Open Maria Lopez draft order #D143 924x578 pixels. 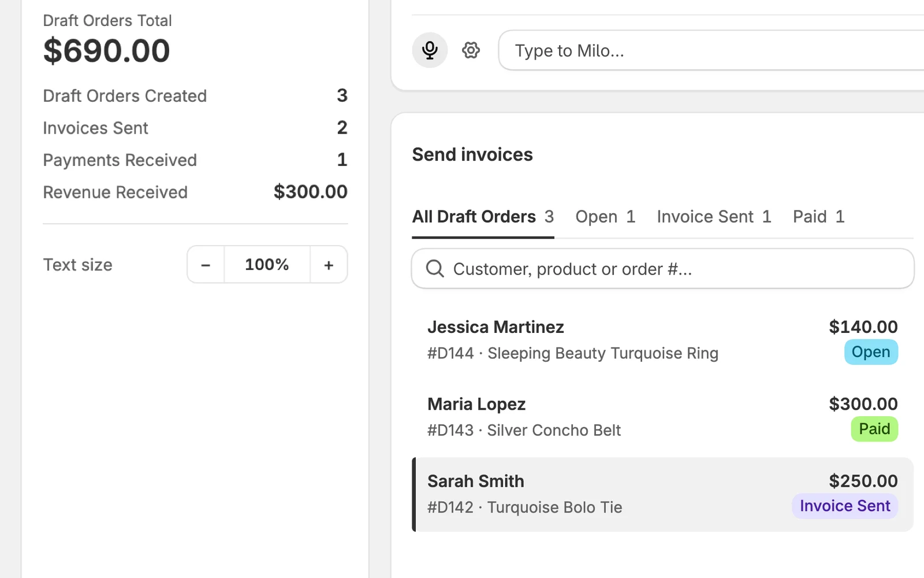click(662, 417)
